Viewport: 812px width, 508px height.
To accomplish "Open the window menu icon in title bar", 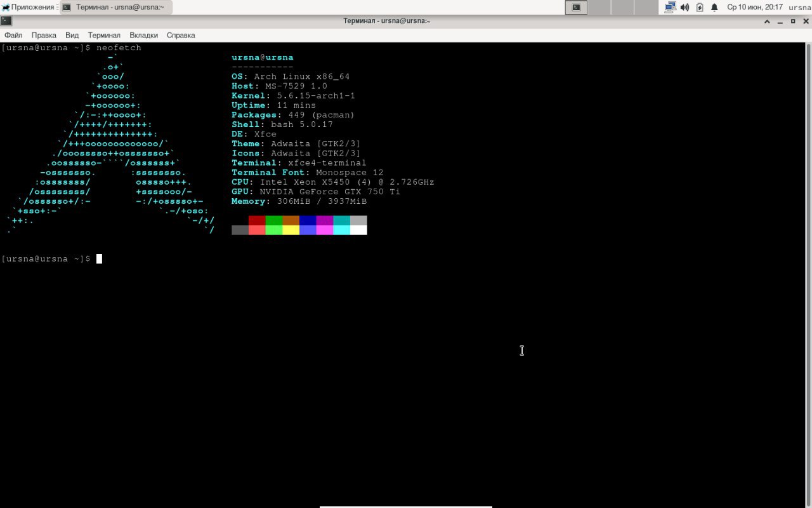I will pos(6,21).
